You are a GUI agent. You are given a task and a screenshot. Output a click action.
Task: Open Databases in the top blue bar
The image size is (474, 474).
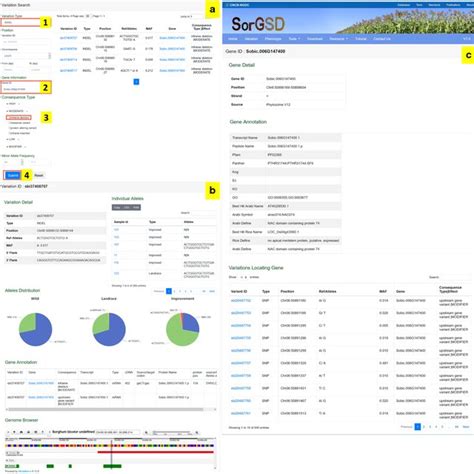(404, 5)
